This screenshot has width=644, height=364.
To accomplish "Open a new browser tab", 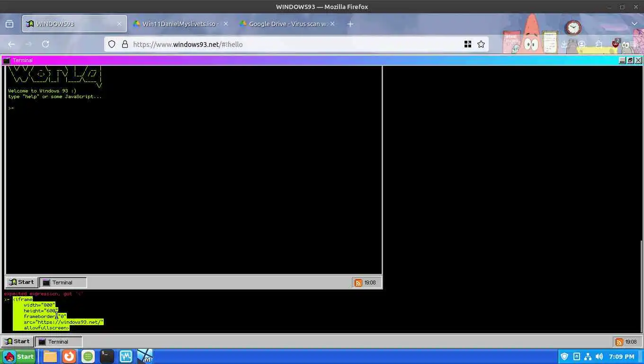I will [x=350, y=24].
